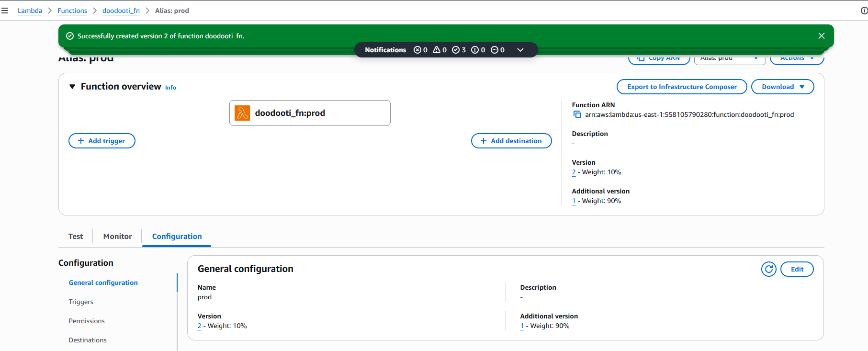The height and width of the screenshot is (351, 868).
Task: Collapse the Function overview triangle
Action: [x=72, y=87]
